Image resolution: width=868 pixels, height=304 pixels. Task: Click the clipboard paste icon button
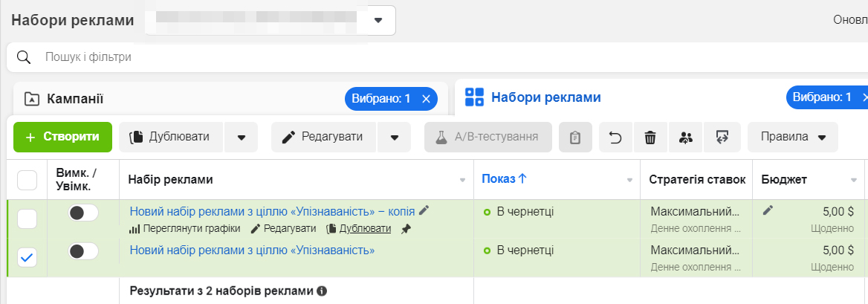pos(575,138)
